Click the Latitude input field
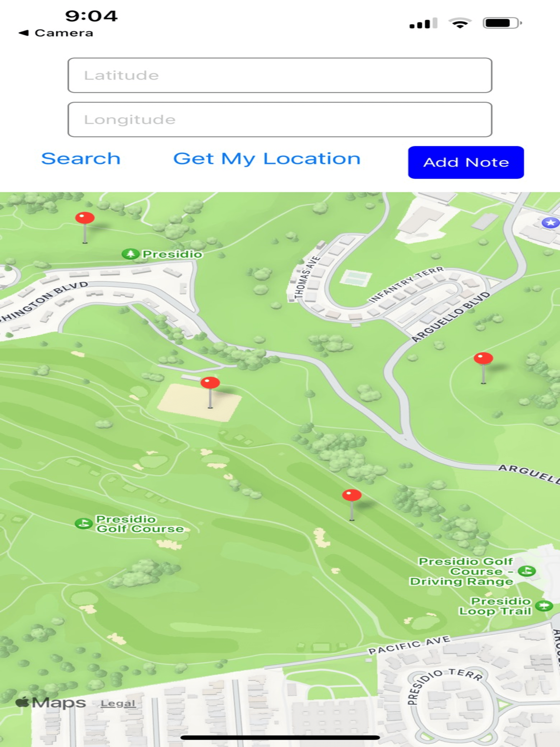Viewport: 560px width, 747px height. coord(280,75)
